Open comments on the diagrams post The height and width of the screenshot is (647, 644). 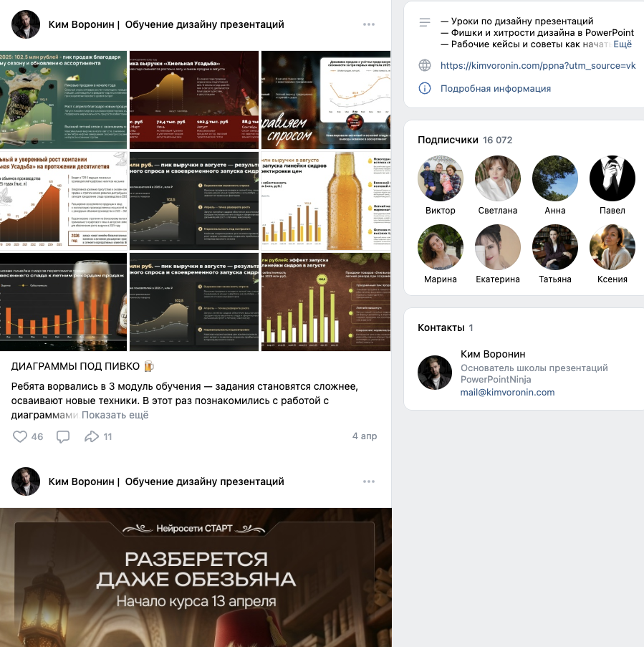click(63, 436)
